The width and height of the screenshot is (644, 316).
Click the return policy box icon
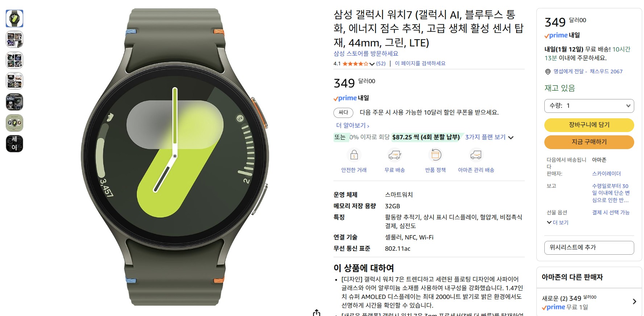(x=436, y=155)
